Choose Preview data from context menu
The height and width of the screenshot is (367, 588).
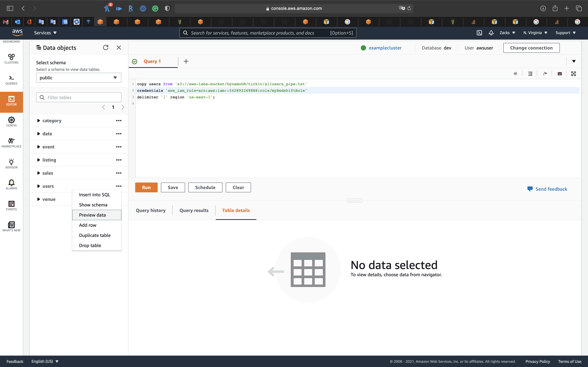tap(92, 215)
